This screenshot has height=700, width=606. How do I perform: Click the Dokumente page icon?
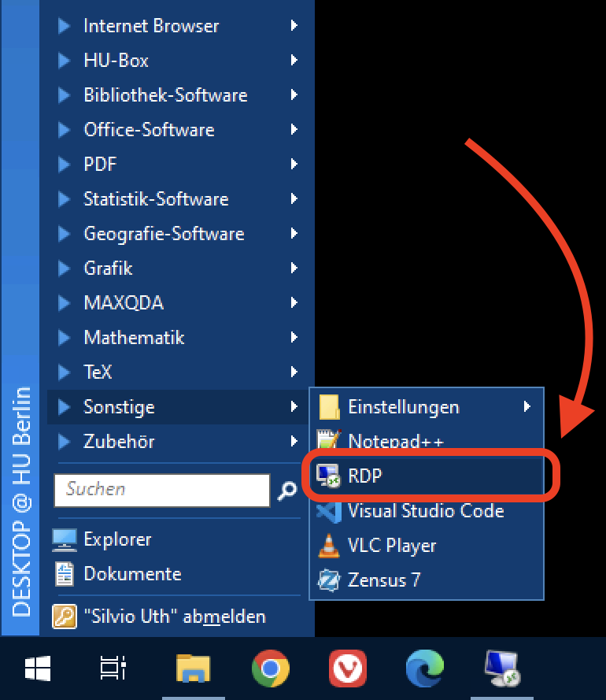pyautogui.click(x=65, y=574)
